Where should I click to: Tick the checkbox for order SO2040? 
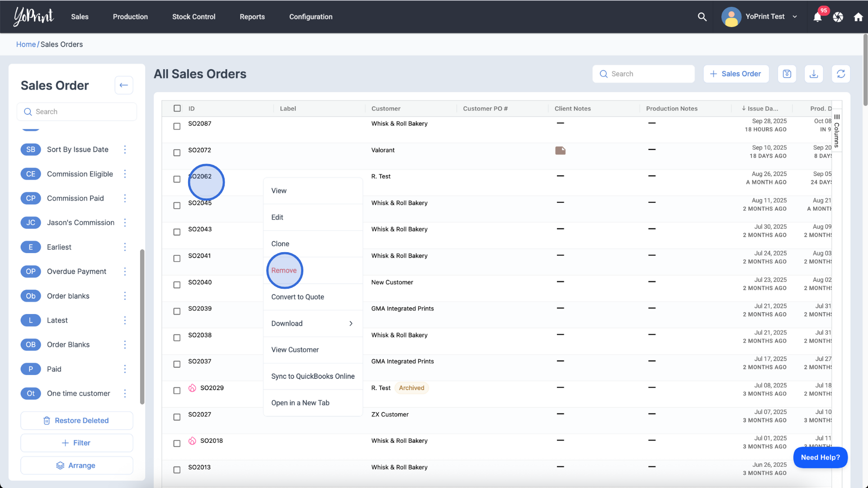[x=177, y=285]
